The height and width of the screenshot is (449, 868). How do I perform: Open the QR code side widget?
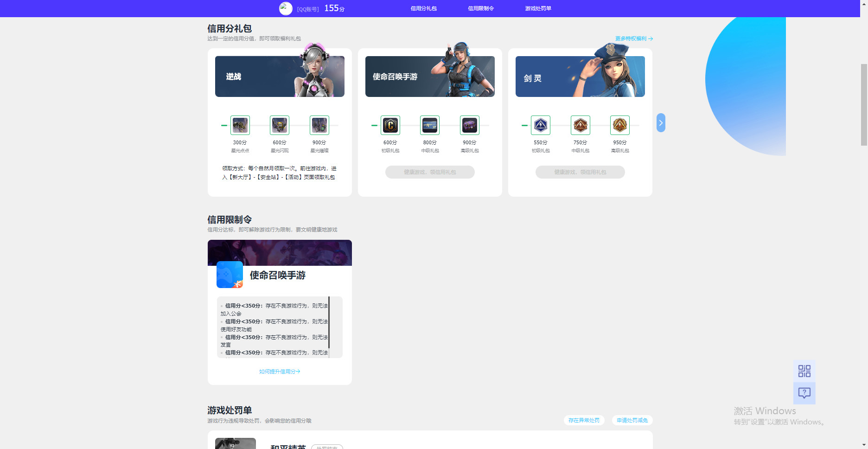pyautogui.click(x=804, y=371)
